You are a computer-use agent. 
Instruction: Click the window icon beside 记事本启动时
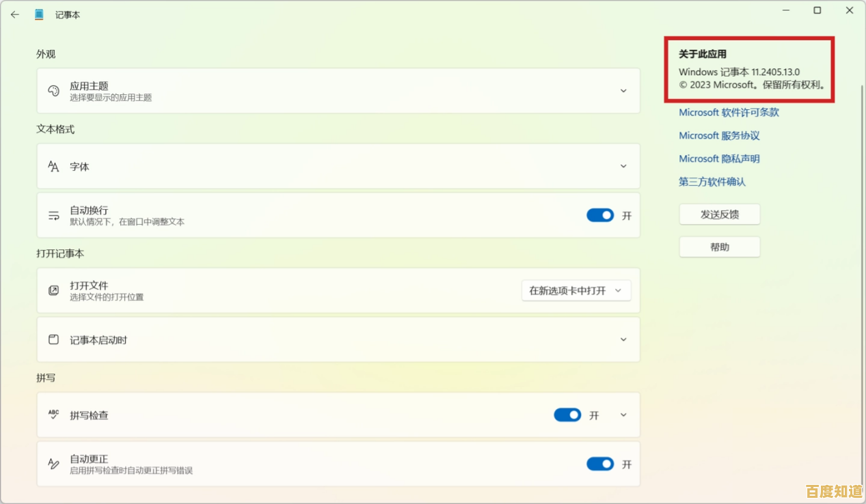54,339
